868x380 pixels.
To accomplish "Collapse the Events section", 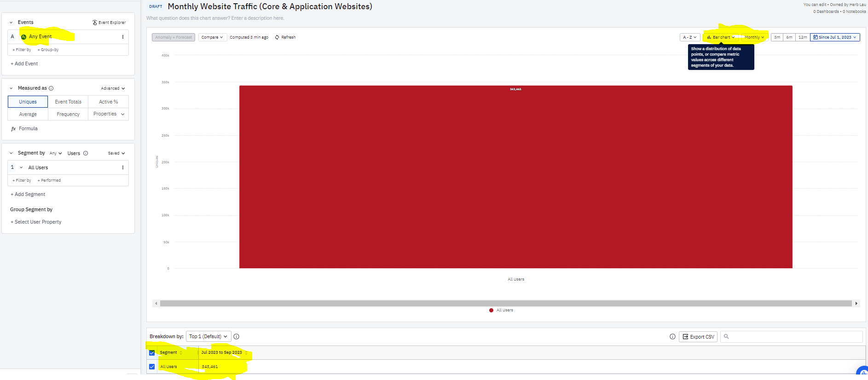I will pyautogui.click(x=11, y=23).
